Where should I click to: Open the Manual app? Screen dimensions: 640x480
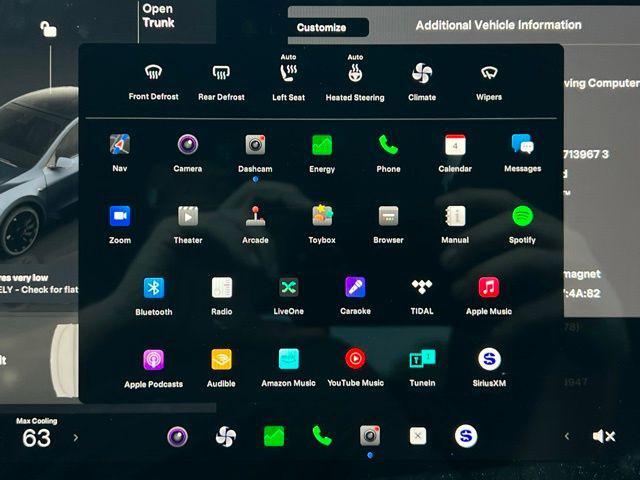coord(455,216)
